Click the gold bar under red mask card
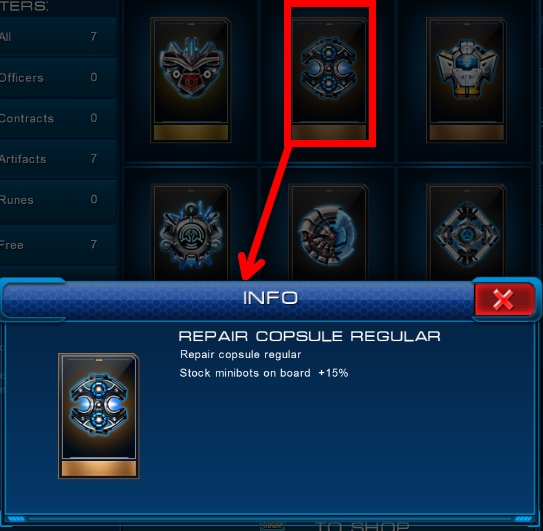This screenshot has height=531, width=543. coord(191,133)
